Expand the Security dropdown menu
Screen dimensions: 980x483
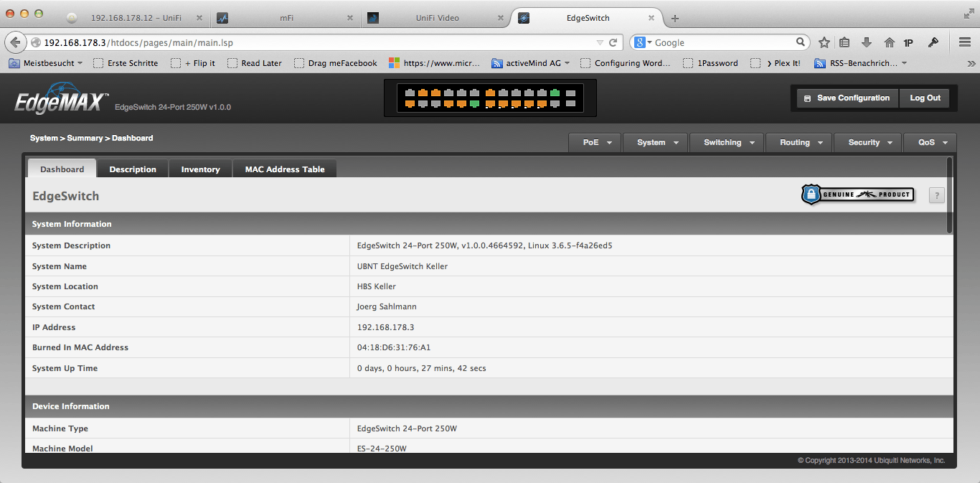[868, 142]
